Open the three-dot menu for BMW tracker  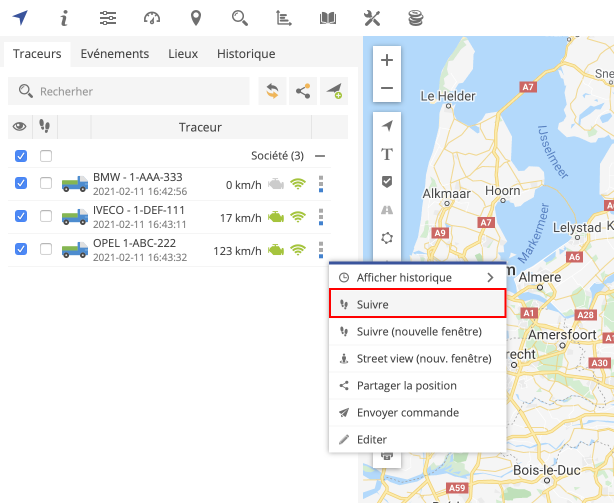pos(321,184)
